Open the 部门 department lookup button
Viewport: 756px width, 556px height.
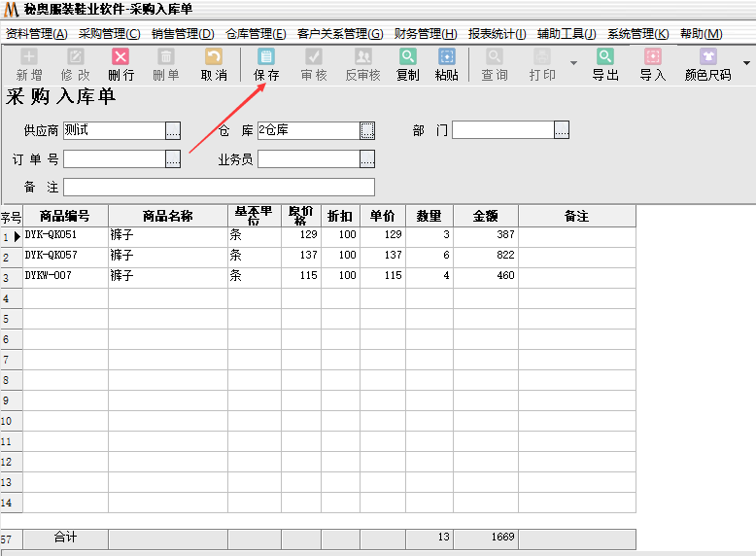[x=562, y=130]
